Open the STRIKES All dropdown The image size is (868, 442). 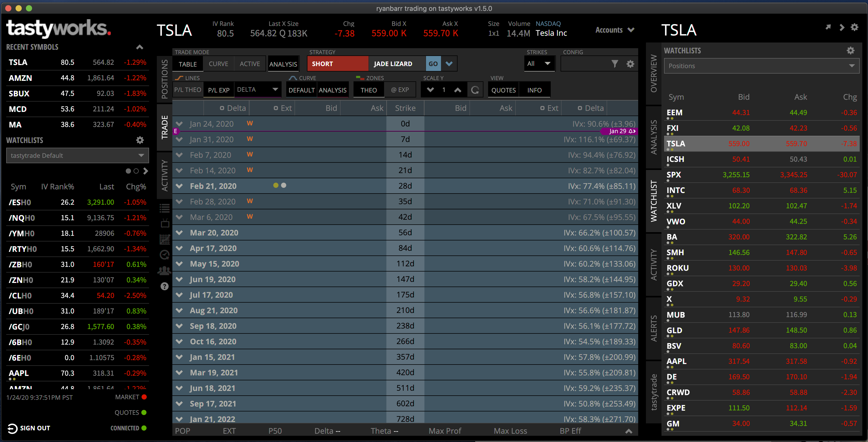coord(539,64)
